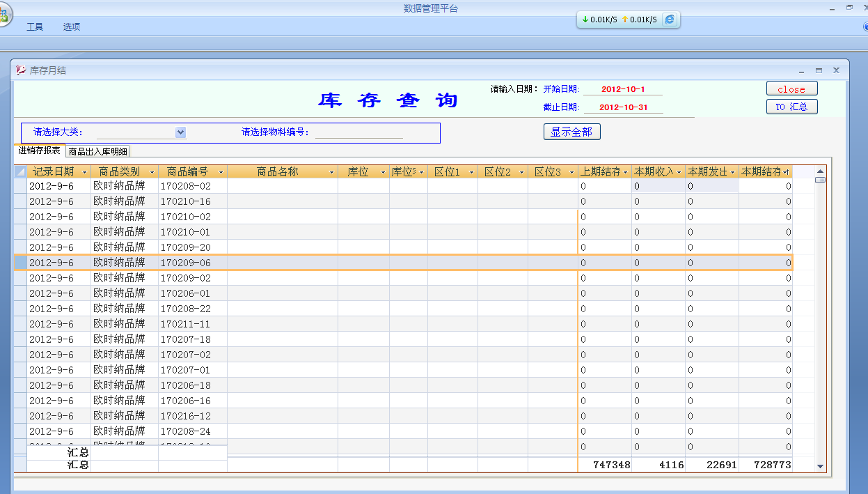
Task: Open the 选项 menu
Action: click(x=72, y=26)
